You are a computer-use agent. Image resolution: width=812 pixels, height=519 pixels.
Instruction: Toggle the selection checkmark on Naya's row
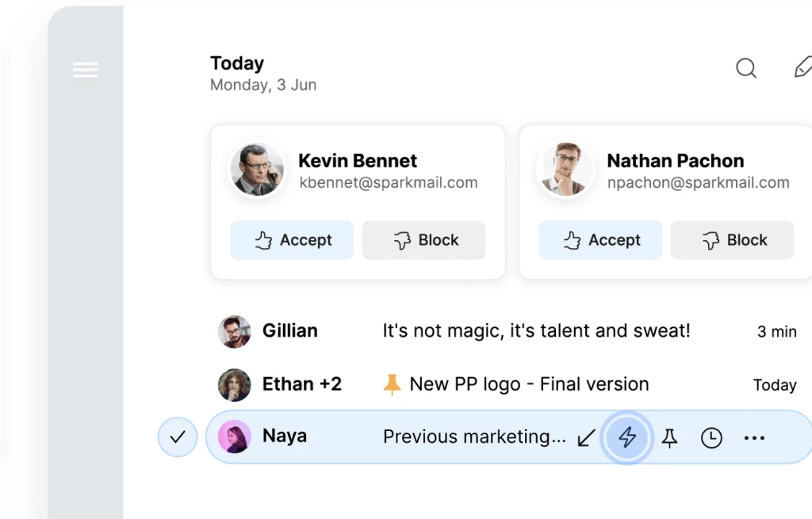(177, 437)
